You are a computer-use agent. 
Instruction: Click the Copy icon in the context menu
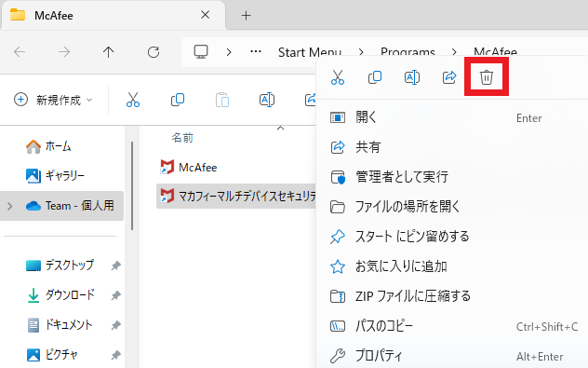(x=375, y=77)
